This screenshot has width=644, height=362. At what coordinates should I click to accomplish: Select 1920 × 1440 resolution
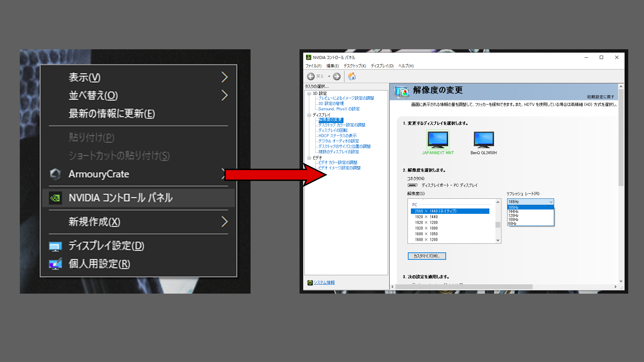[426, 217]
